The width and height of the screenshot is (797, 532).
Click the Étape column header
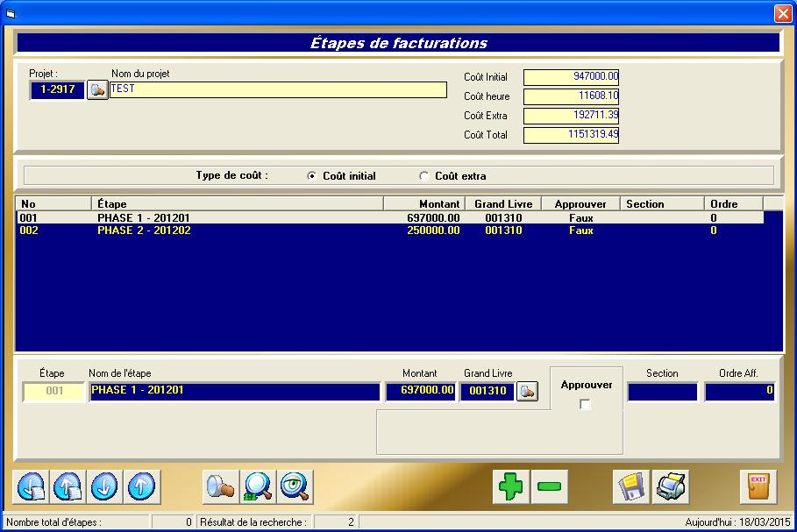tap(237, 204)
